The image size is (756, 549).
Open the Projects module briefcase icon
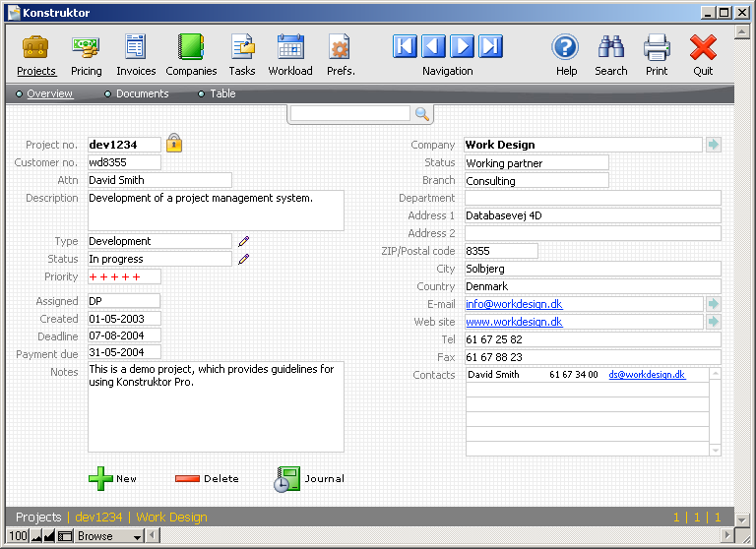35,47
